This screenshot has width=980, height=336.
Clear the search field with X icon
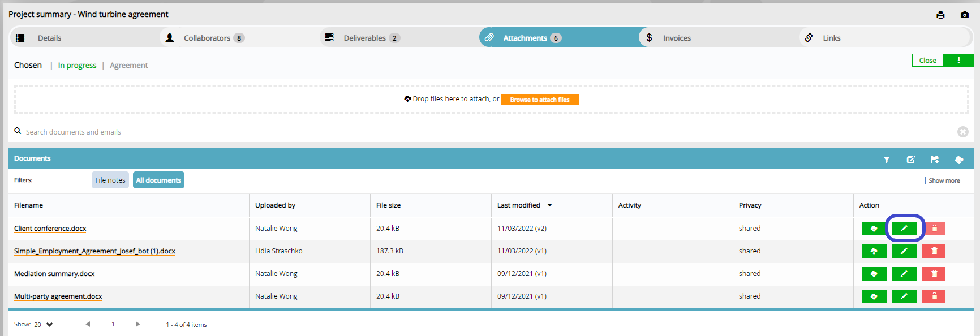[x=962, y=132]
